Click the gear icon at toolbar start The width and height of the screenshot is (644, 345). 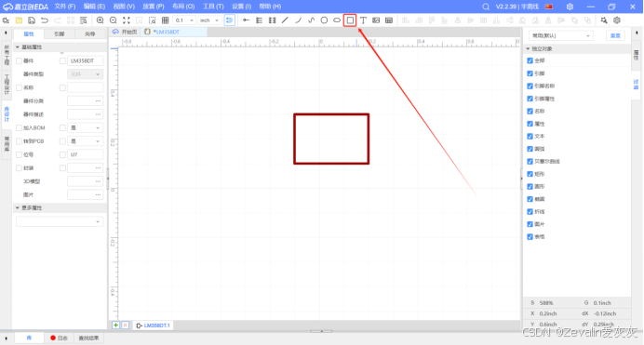coord(6,20)
